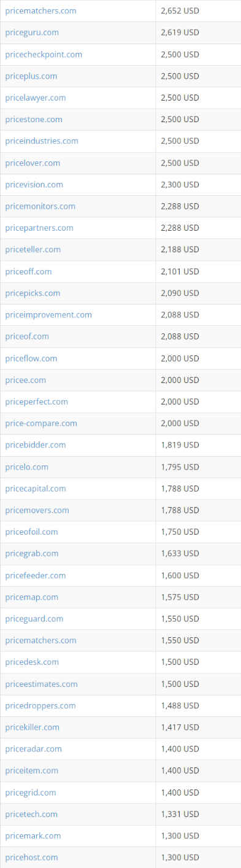Click the pricekiller.com link
The height and width of the screenshot is (868, 241).
tap(33, 727)
